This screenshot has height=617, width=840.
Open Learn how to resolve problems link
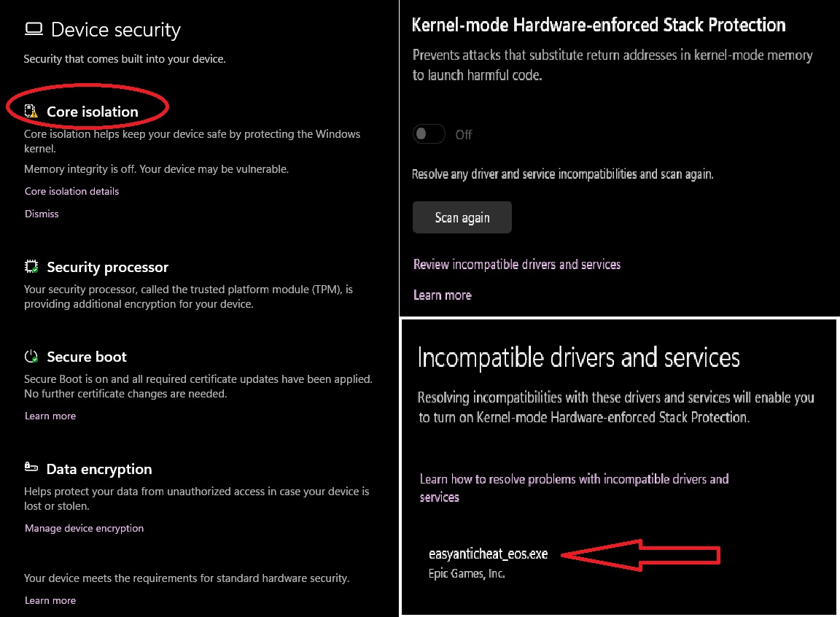(x=575, y=488)
